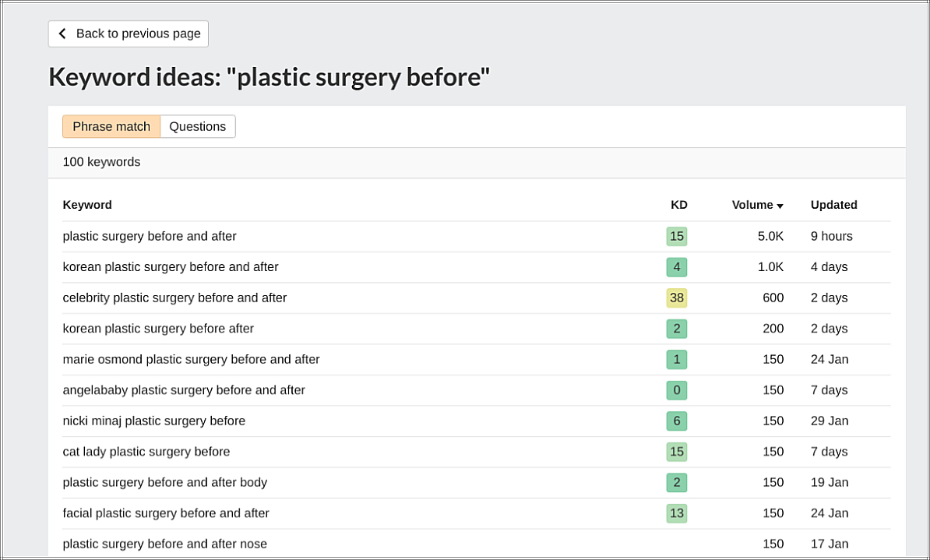Click the Keyword column header

(x=87, y=205)
